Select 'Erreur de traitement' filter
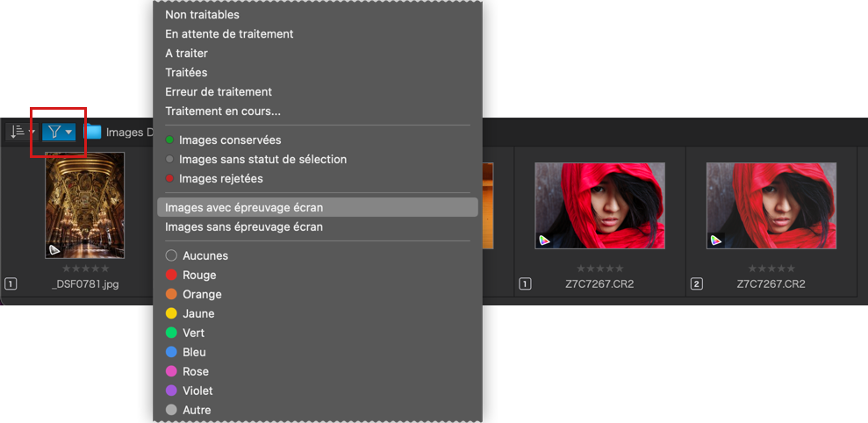 (x=317, y=92)
